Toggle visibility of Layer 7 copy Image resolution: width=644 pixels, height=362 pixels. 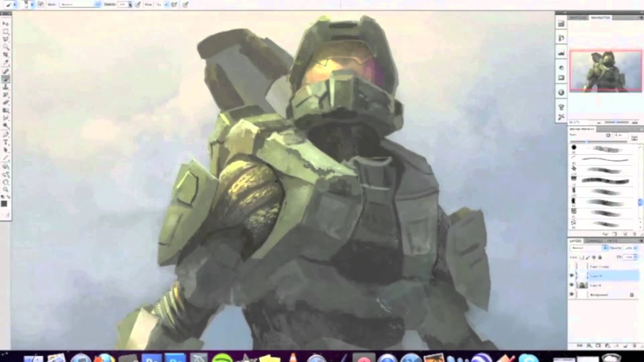click(572, 266)
